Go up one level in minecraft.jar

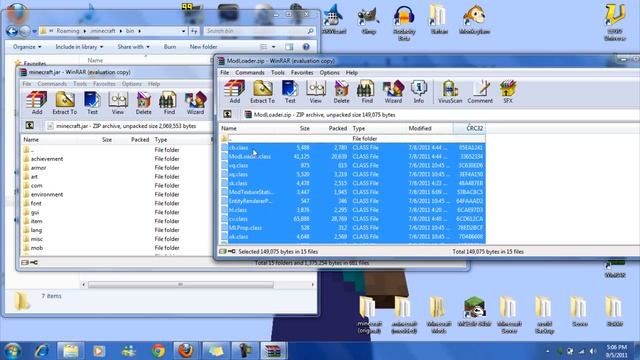pyautogui.click(x=30, y=126)
